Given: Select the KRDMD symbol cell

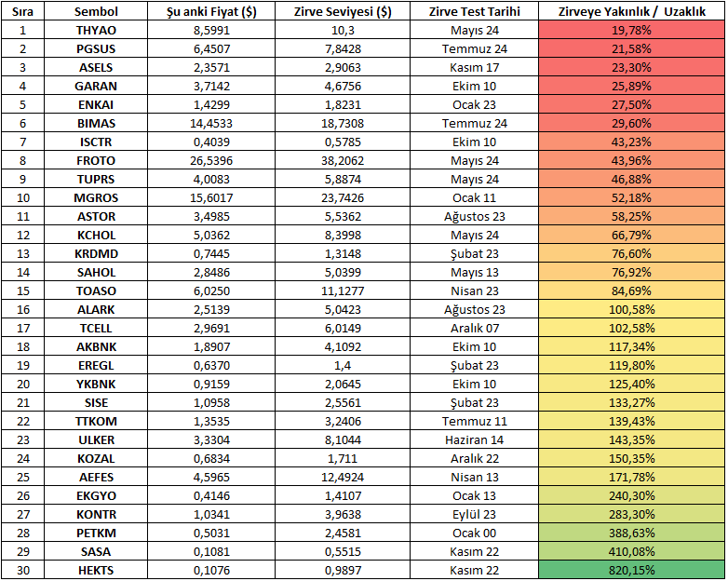Looking at the screenshot, I should pyautogui.click(x=96, y=253).
